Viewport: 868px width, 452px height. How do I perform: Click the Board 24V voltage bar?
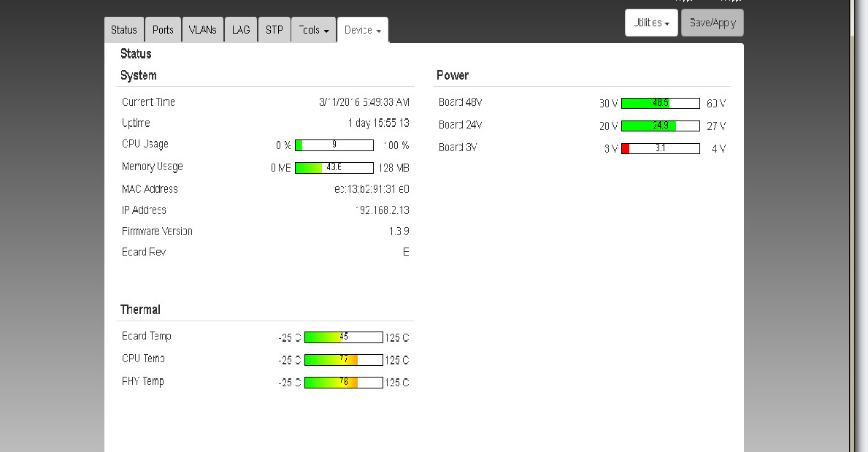(x=660, y=126)
